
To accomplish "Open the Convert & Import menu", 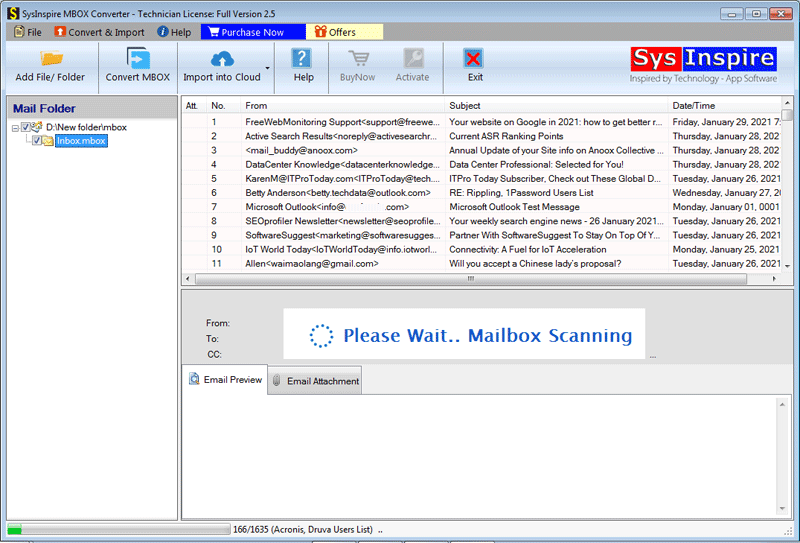I will [99, 32].
